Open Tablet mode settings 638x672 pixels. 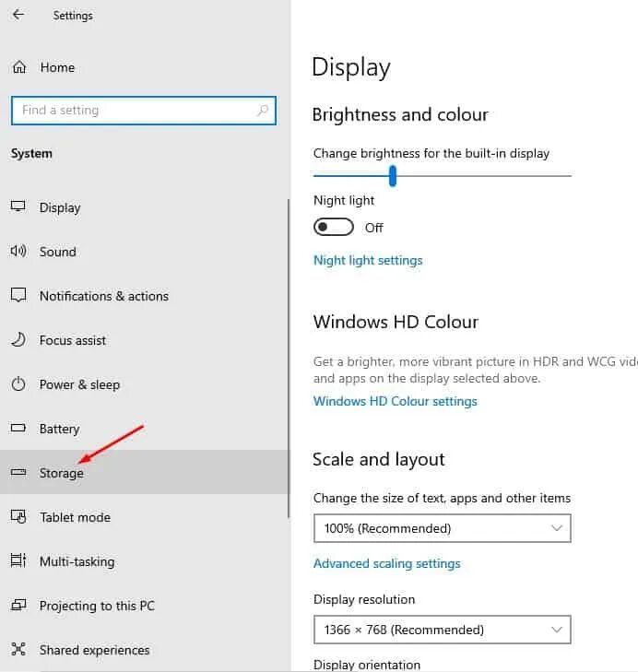coord(144,517)
